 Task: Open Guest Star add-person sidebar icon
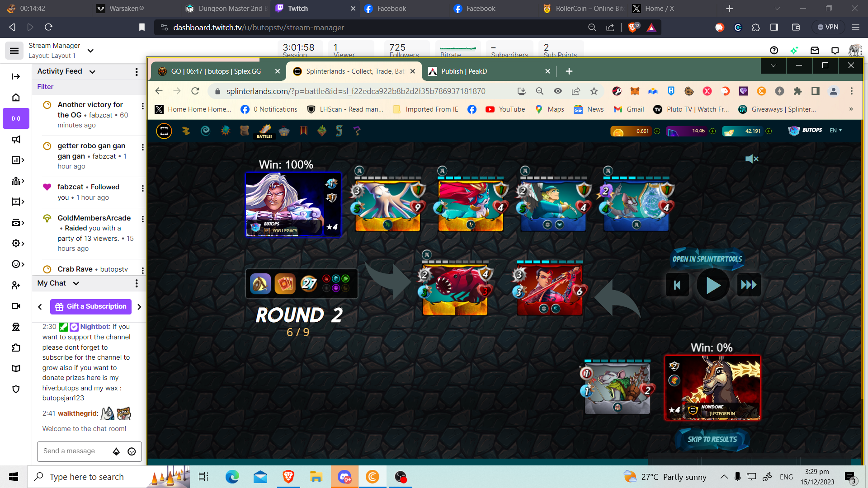(x=16, y=285)
